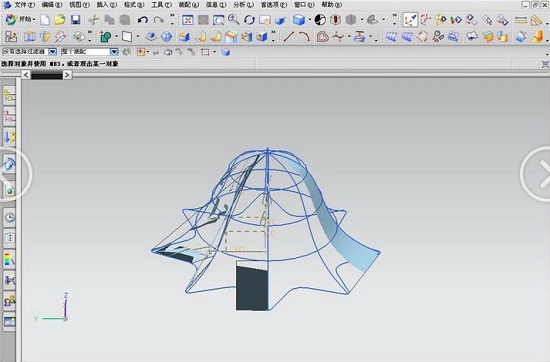Viewport: 550px width, 362px height.
Task: Expand the arrow next to the spline icon
Action: pos(349,36)
